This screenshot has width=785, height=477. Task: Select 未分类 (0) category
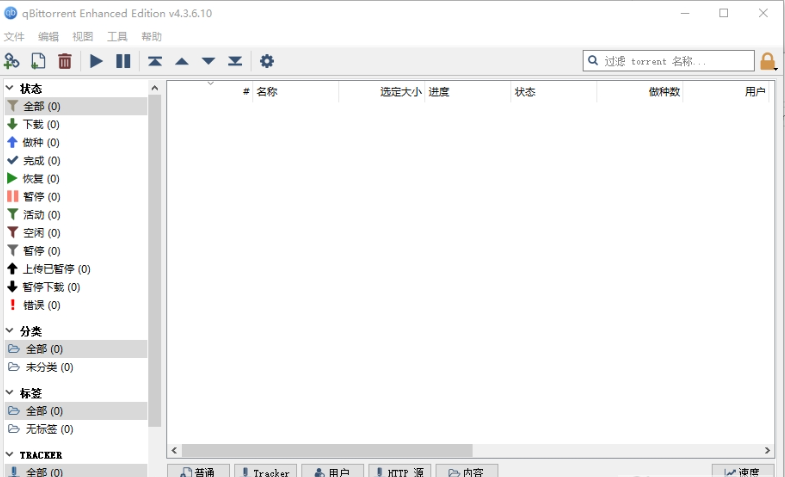tap(76, 367)
